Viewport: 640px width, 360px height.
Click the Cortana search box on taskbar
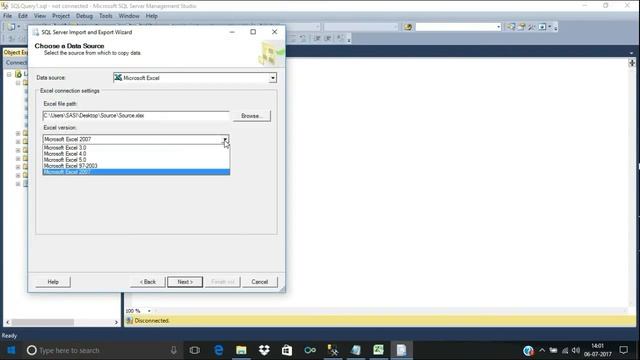[102, 350]
